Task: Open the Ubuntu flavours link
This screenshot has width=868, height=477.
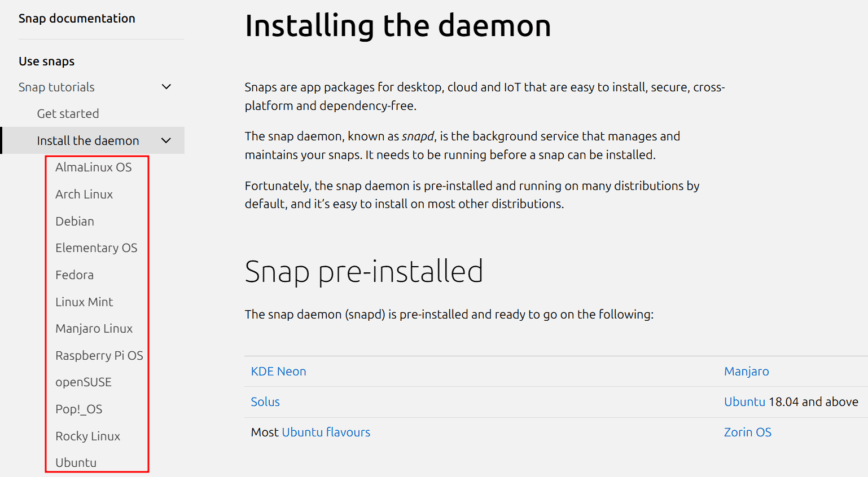Action: [326, 432]
